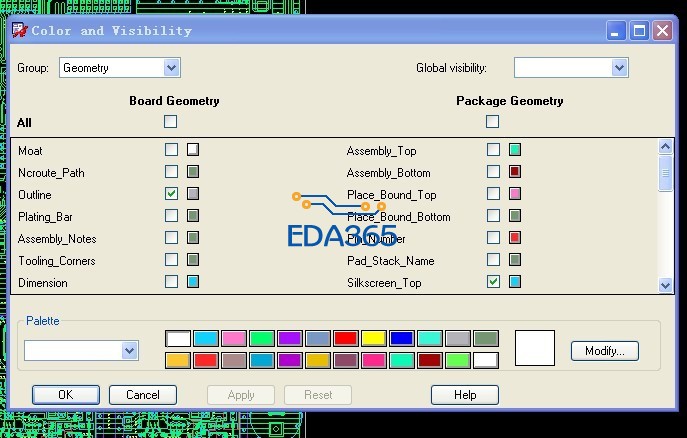Screen dimensions: 687x438
Task: Check the Package Geometry All checkbox
Action: tap(492, 121)
